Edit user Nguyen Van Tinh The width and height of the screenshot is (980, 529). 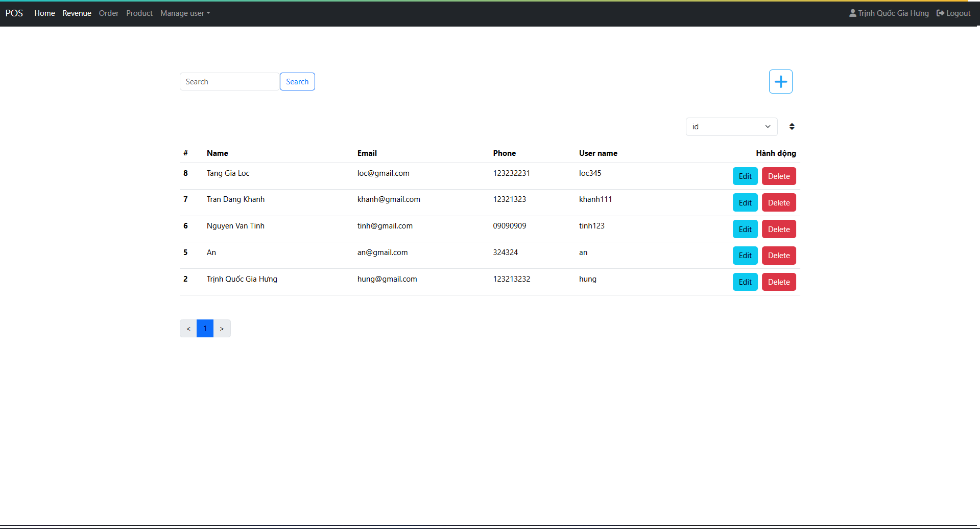pos(745,229)
